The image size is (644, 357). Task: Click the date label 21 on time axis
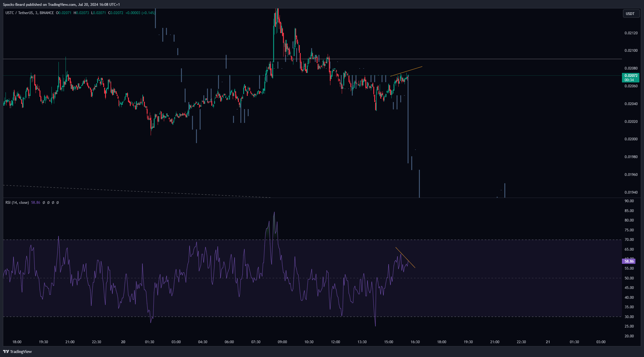point(548,342)
